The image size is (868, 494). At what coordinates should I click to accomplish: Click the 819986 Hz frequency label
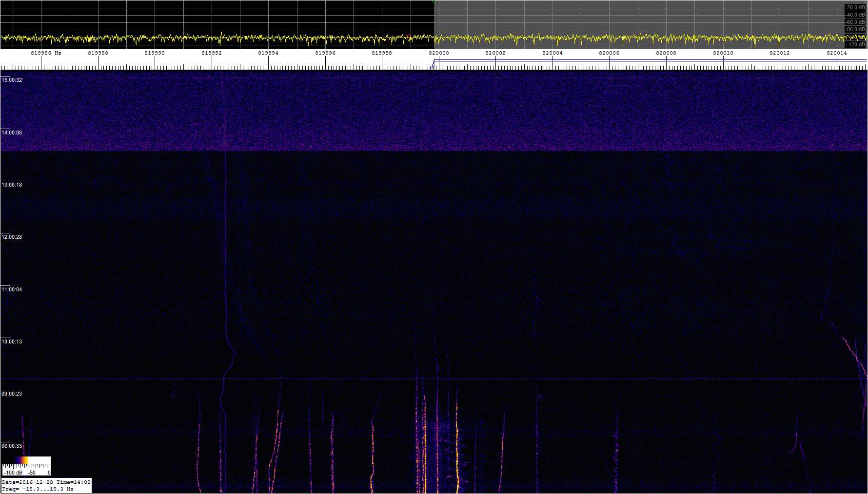(46, 53)
